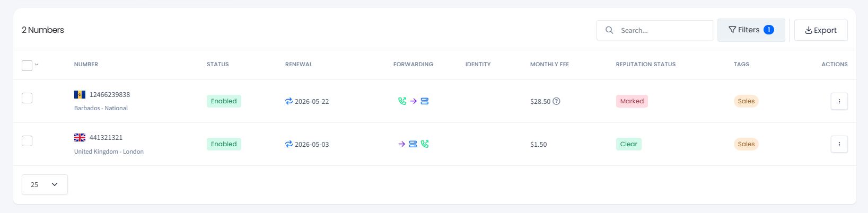This screenshot has width=868, height=213.
Task: Click the United Kingdom flag icon
Action: pos(80,137)
